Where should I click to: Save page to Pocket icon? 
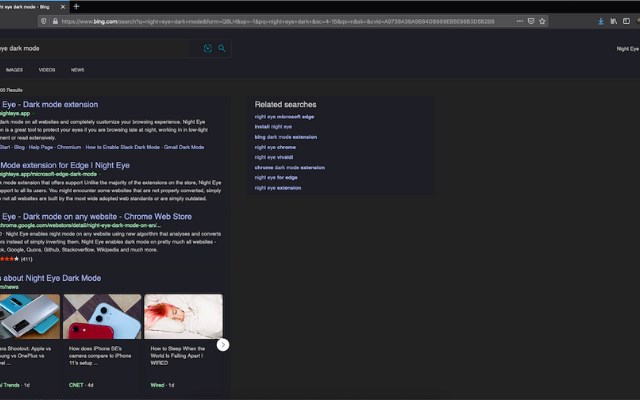tap(531, 21)
